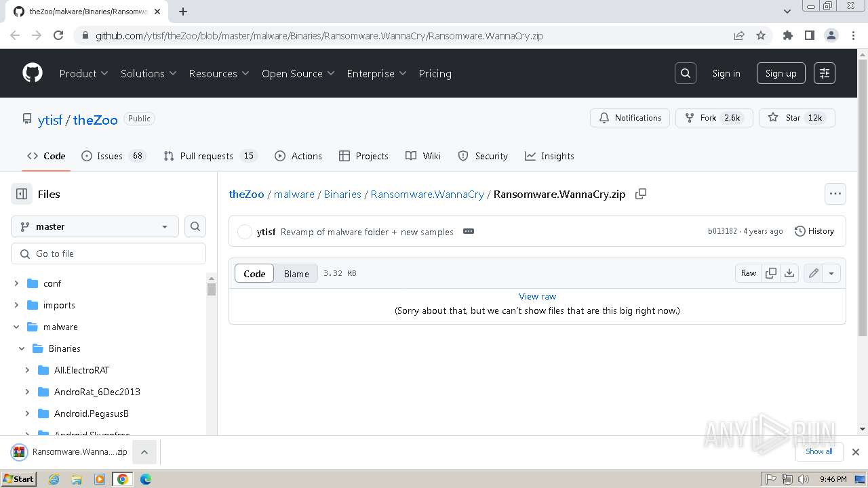
Task: Open Chrome extensions puzzle icon
Action: click(787, 35)
